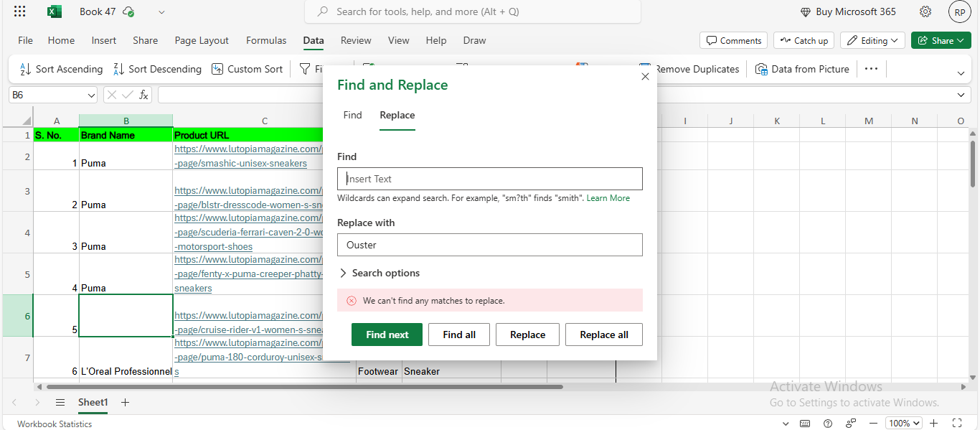Click the zoom in plus button
Screen dimensions: 980x430
pos(934,424)
